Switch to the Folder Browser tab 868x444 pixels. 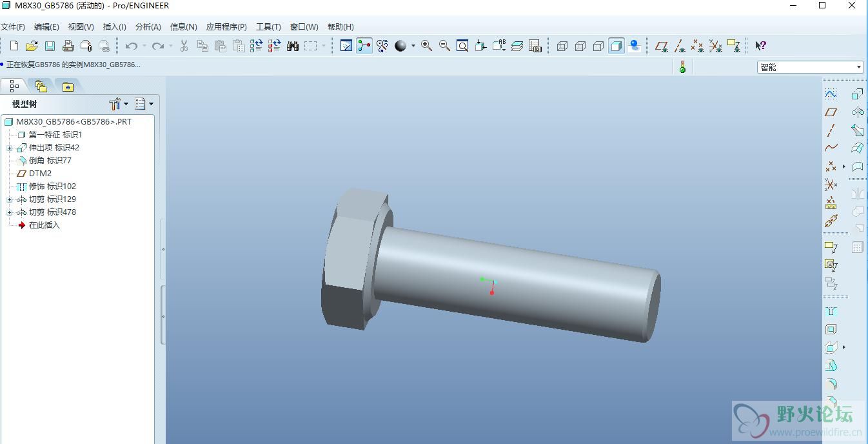point(41,86)
